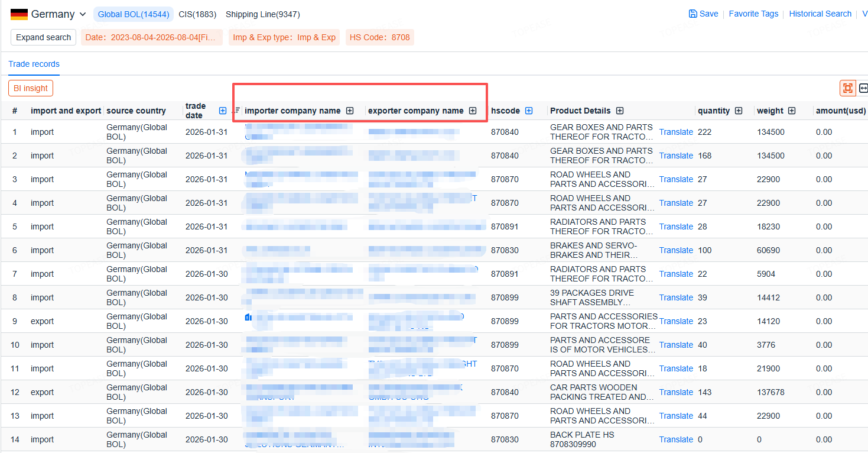Click weight value 5904 in row 7
This screenshot has height=453, width=868.
click(x=766, y=274)
